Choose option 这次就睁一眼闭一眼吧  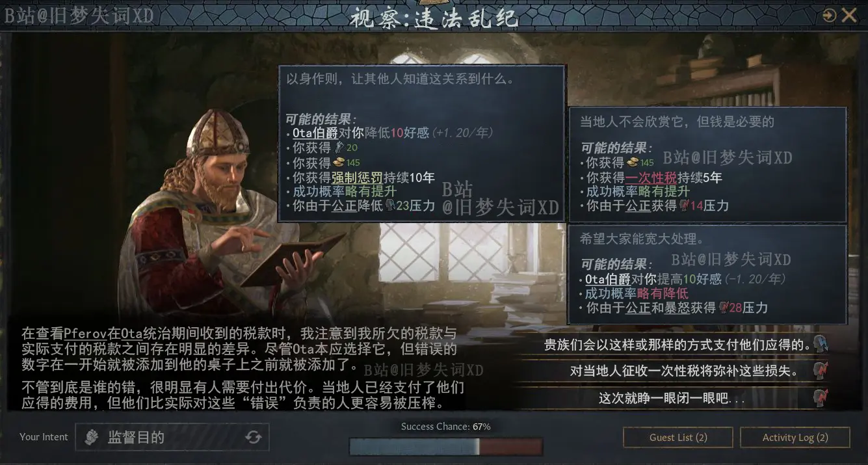(x=677, y=397)
